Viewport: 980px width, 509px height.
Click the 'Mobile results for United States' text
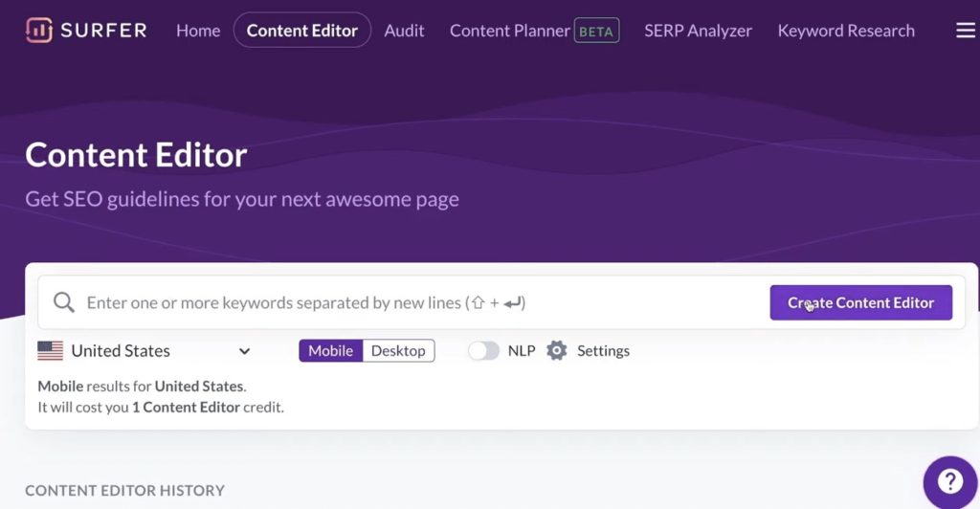142,386
